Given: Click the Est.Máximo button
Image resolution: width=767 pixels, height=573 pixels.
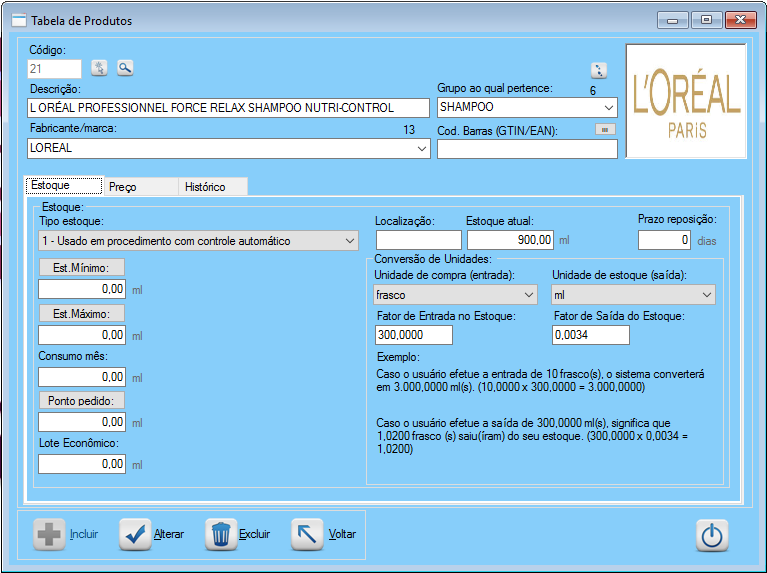Looking at the screenshot, I should coord(81,314).
